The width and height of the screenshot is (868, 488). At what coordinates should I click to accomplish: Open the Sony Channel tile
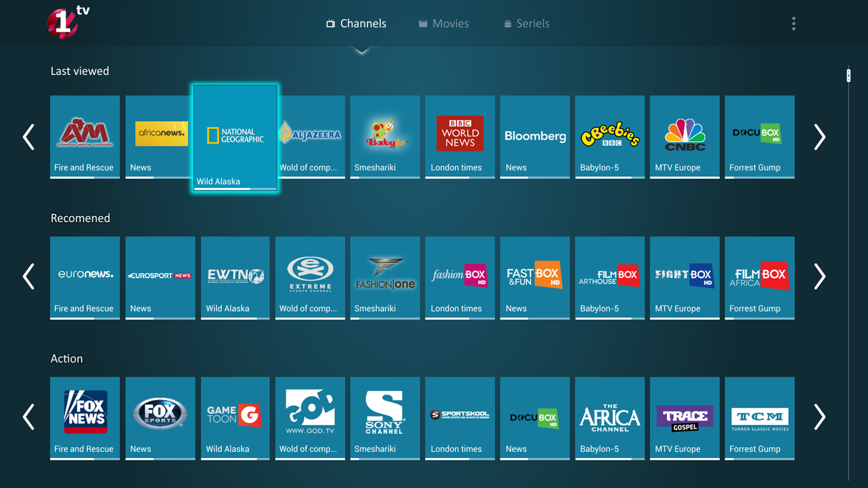[x=385, y=418]
